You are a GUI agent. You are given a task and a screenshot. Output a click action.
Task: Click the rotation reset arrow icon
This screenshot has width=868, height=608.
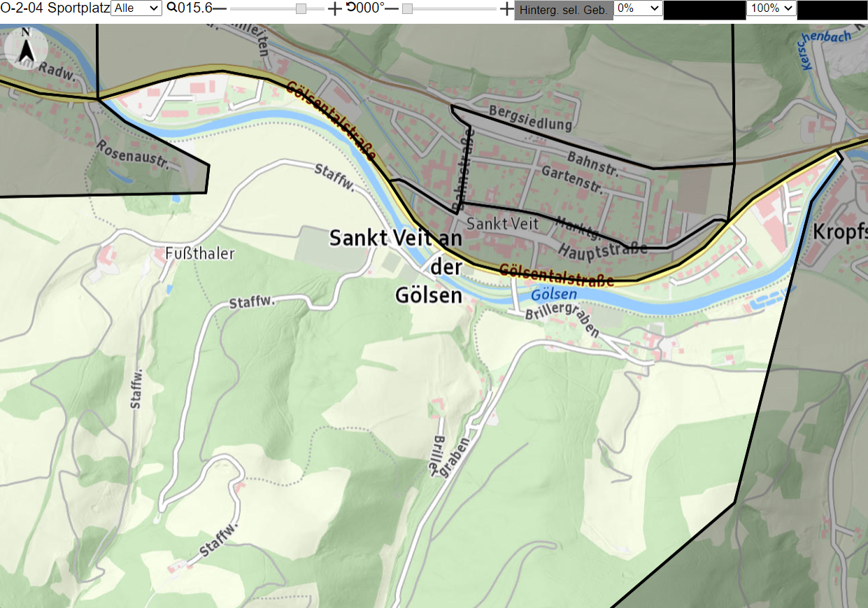click(350, 8)
